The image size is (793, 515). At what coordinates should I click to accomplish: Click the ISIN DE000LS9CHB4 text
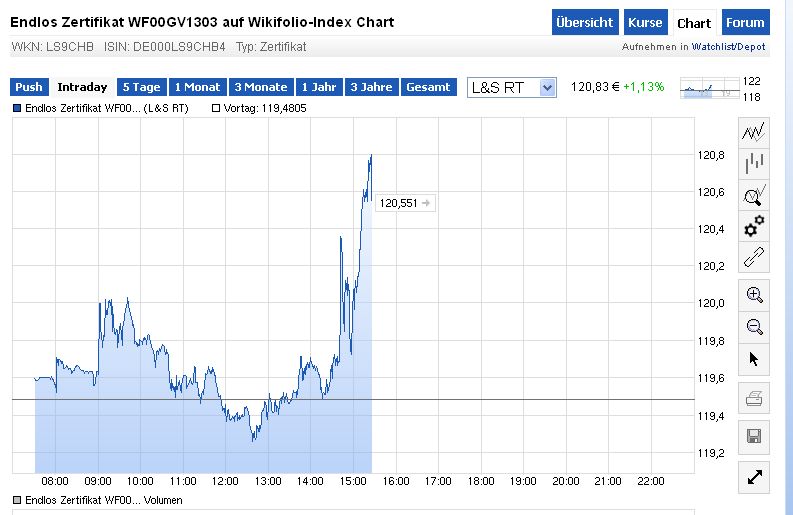(x=165, y=47)
